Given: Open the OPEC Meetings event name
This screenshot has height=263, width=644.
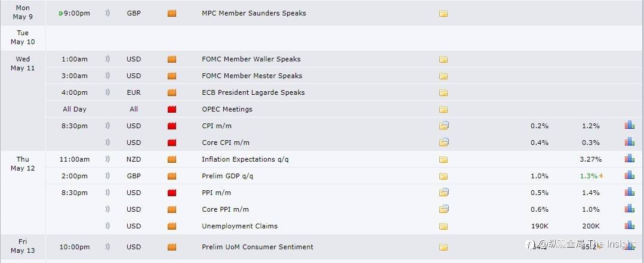Looking at the screenshot, I should (227, 109).
